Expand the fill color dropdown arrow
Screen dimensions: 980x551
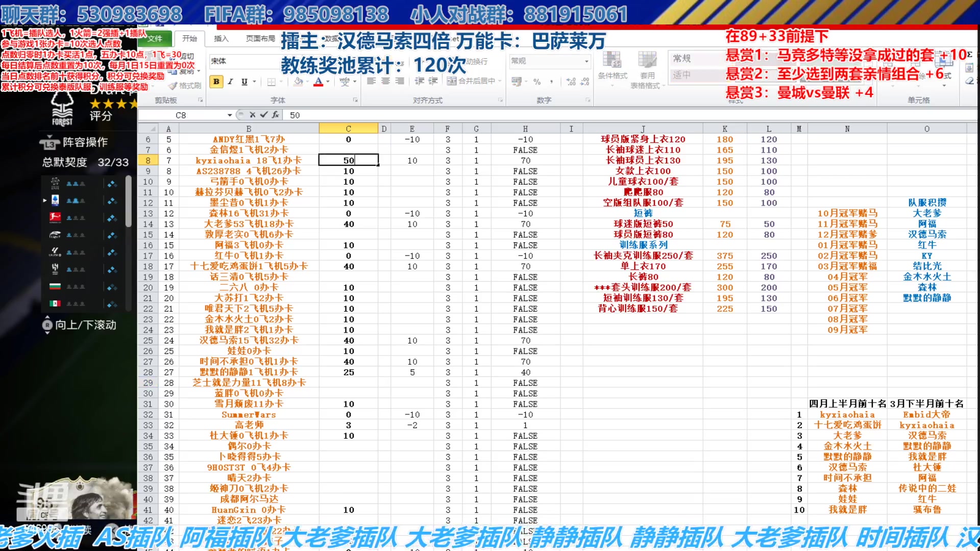coord(308,82)
